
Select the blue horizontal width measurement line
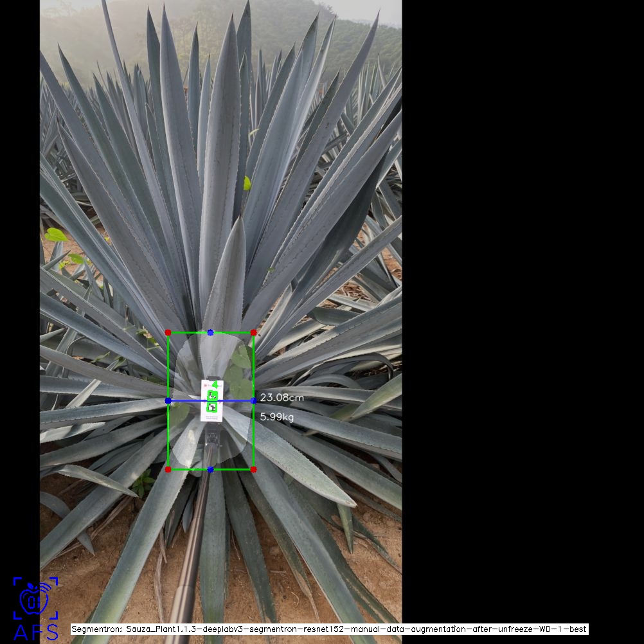[x=186, y=400]
